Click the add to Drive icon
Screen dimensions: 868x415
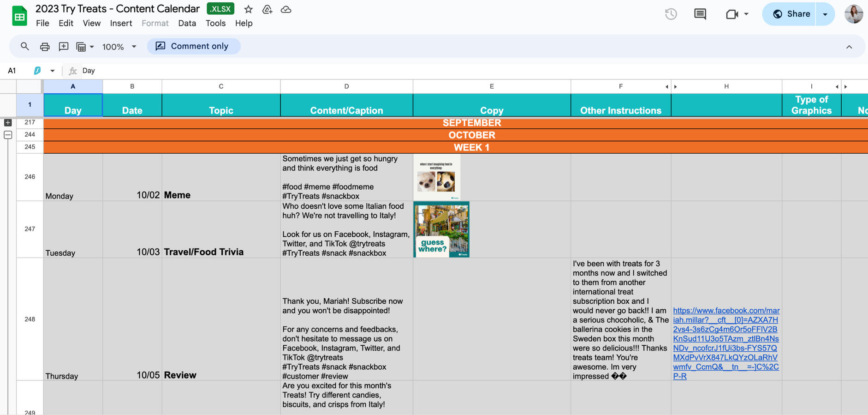(267, 9)
